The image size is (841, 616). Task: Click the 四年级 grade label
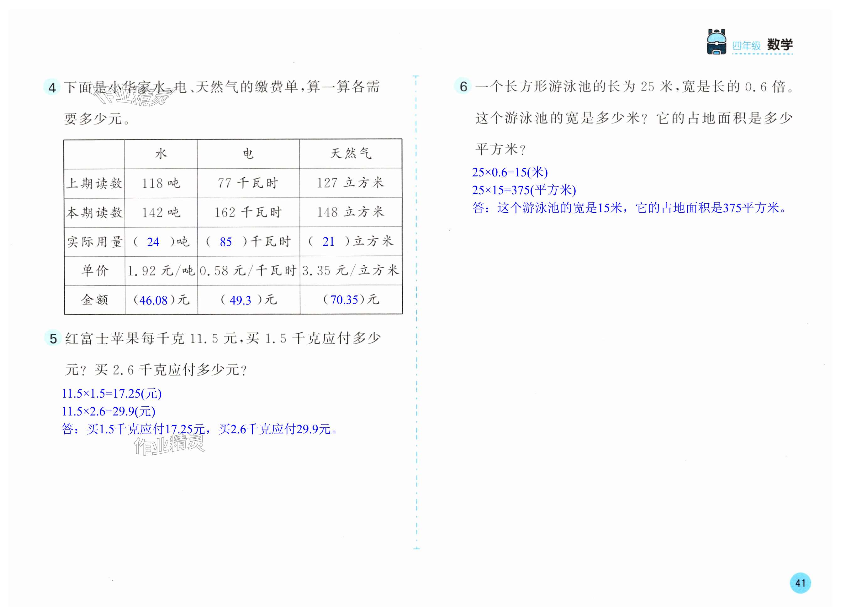(746, 46)
